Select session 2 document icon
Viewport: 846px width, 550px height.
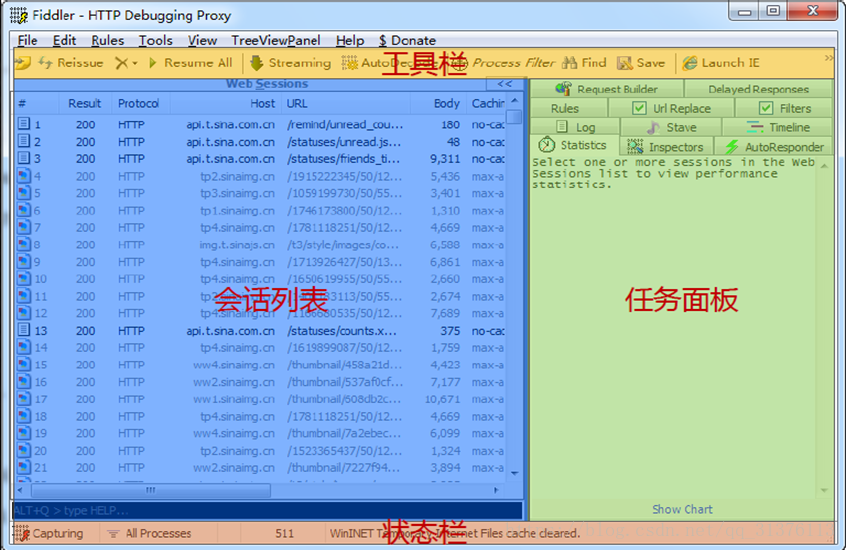click(23, 141)
